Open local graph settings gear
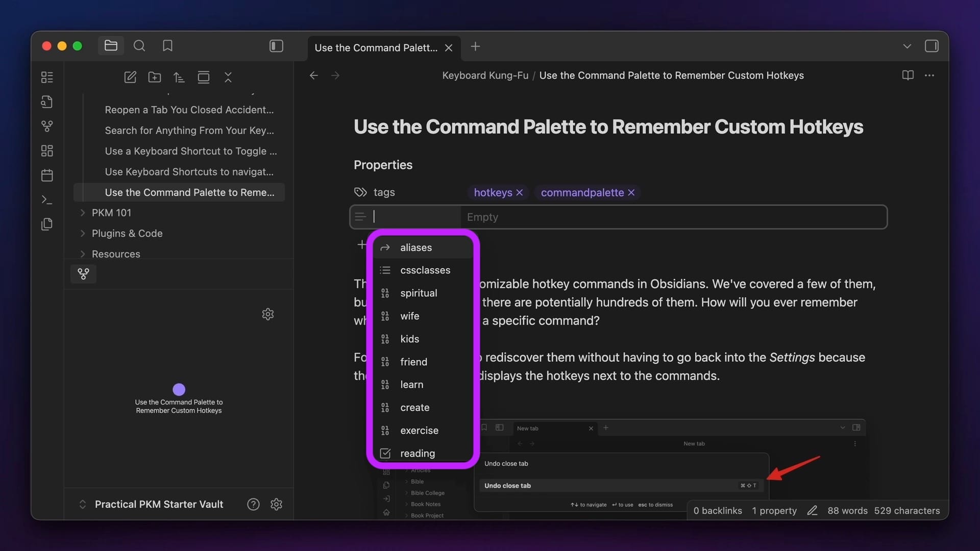 268,314
